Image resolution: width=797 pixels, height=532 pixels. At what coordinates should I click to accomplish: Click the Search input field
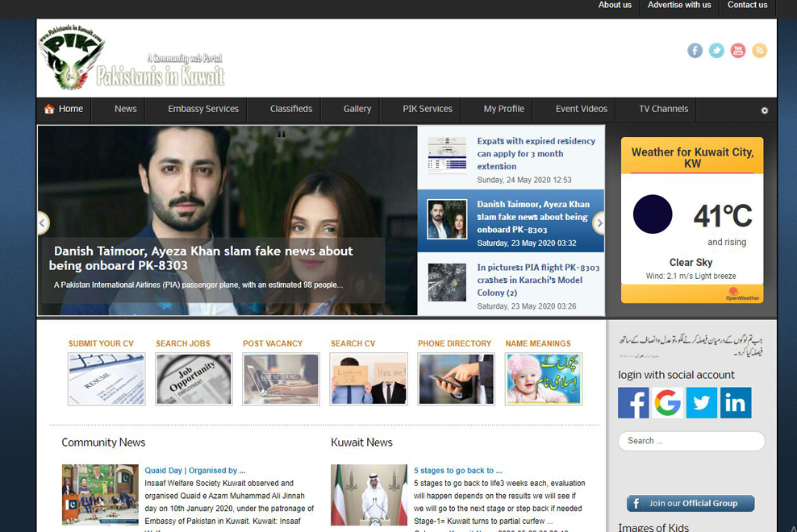(x=691, y=441)
